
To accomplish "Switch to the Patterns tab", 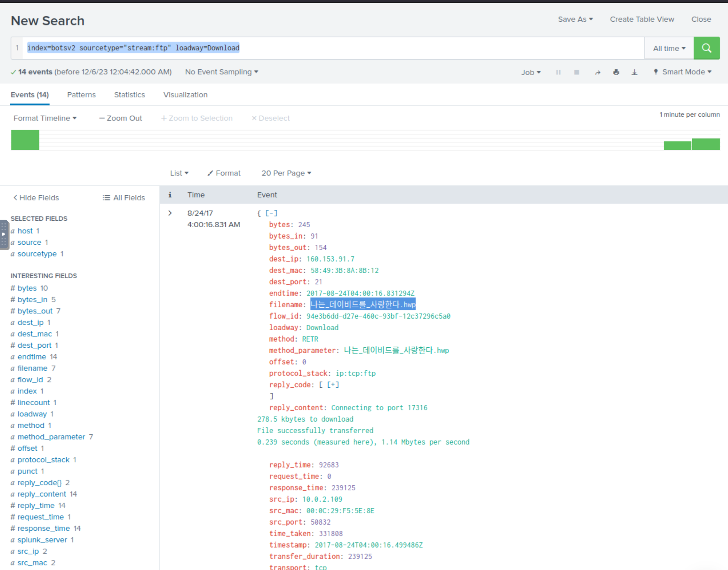I will click(81, 95).
